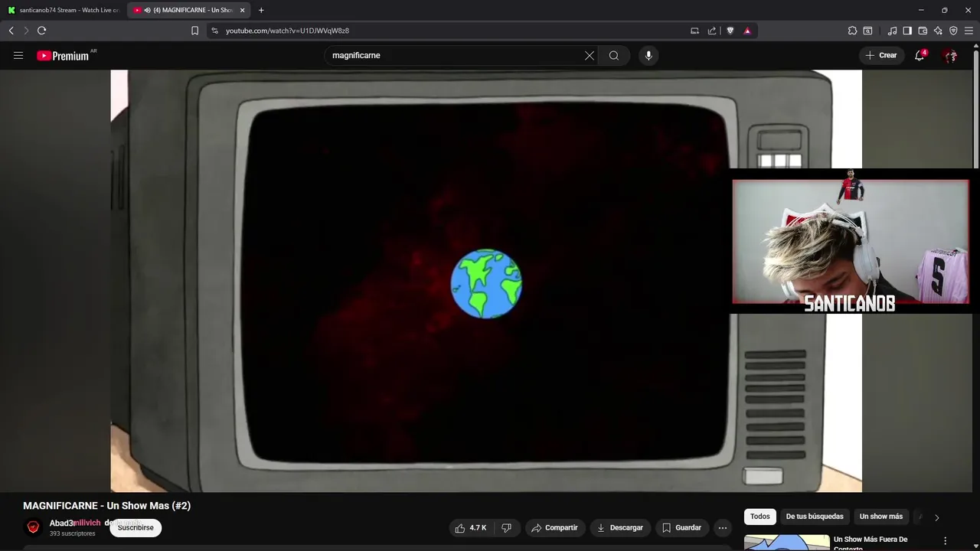Viewport: 980px width, 551px height.
Task: Open a new browser tab
Action: tap(261, 10)
